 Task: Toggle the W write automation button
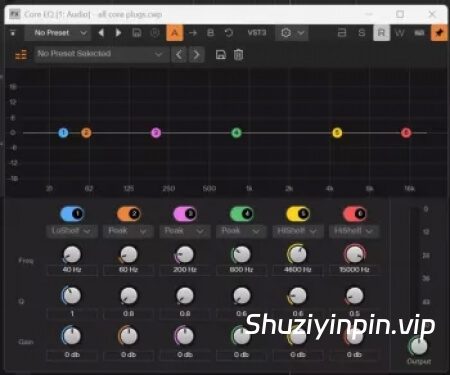[399, 33]
